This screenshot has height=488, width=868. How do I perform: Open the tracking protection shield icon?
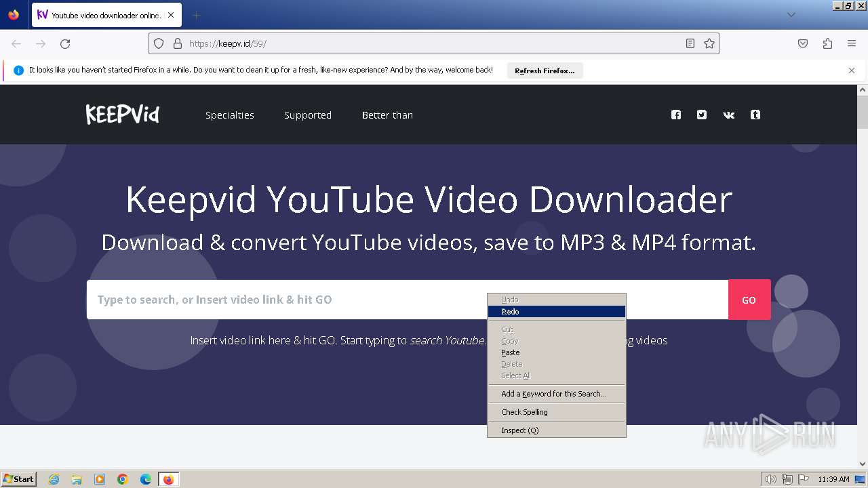click(159, 43)
